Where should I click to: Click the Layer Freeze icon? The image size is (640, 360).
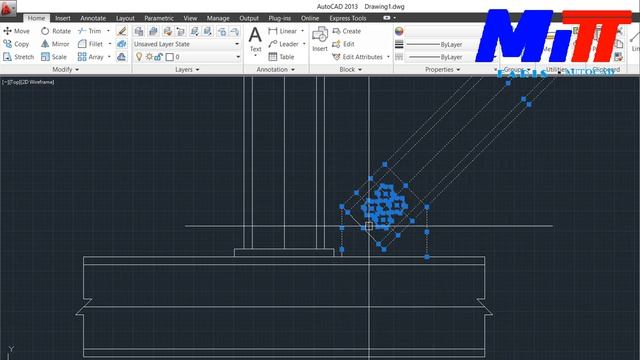(x=222, y=31)
